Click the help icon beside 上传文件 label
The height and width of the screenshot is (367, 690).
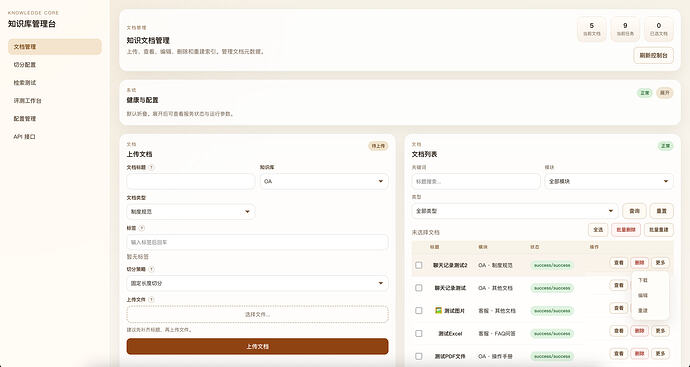click(151, 299)
